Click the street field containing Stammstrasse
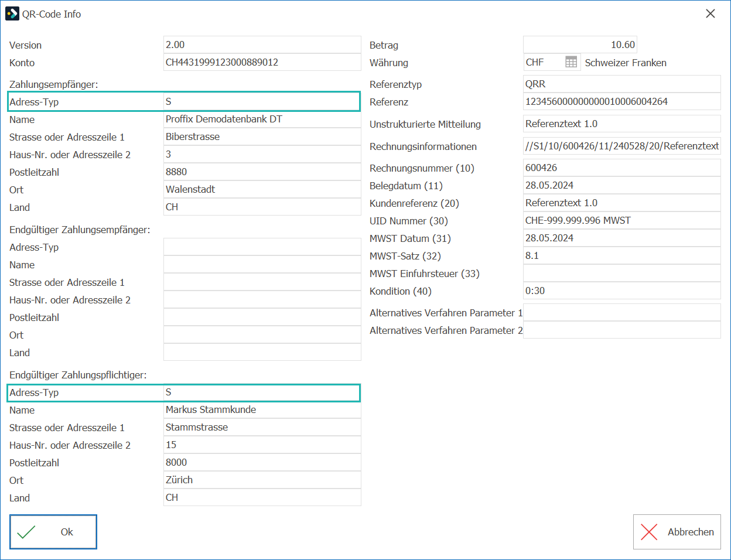 tap(262, 427)
